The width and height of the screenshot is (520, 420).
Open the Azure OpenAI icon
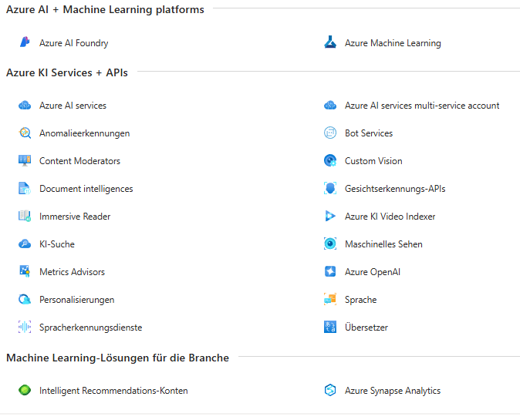click(330, 272)
